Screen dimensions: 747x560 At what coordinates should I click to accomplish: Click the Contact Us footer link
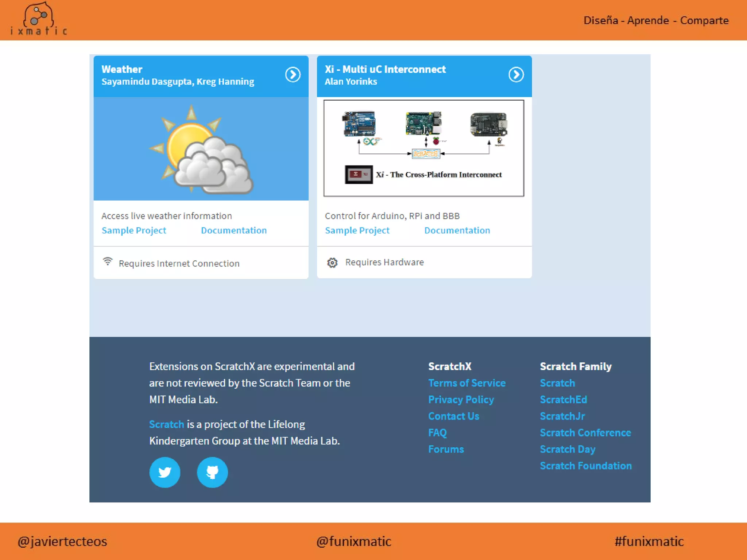pyautogui.click(x=453, y=416)
